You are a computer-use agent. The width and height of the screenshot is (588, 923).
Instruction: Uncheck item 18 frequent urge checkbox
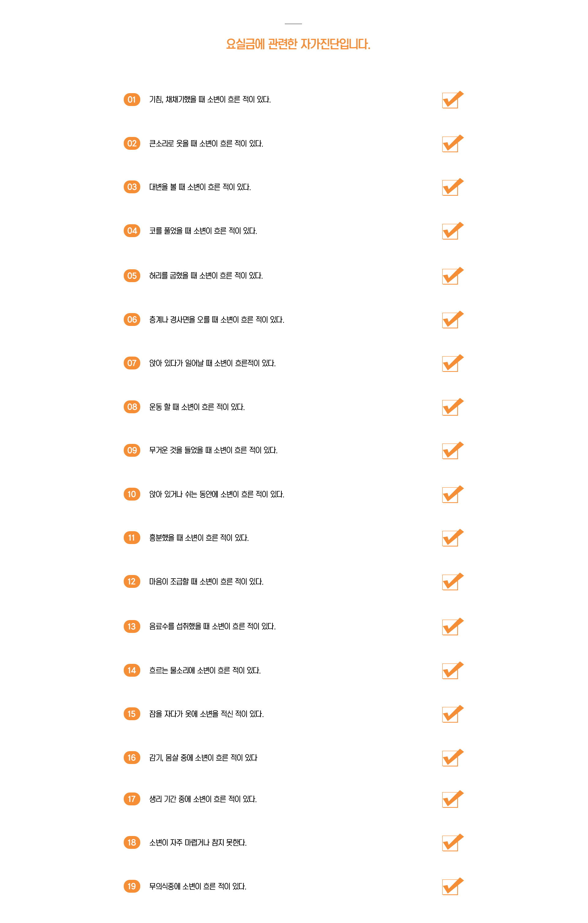(x=450, y=844)
